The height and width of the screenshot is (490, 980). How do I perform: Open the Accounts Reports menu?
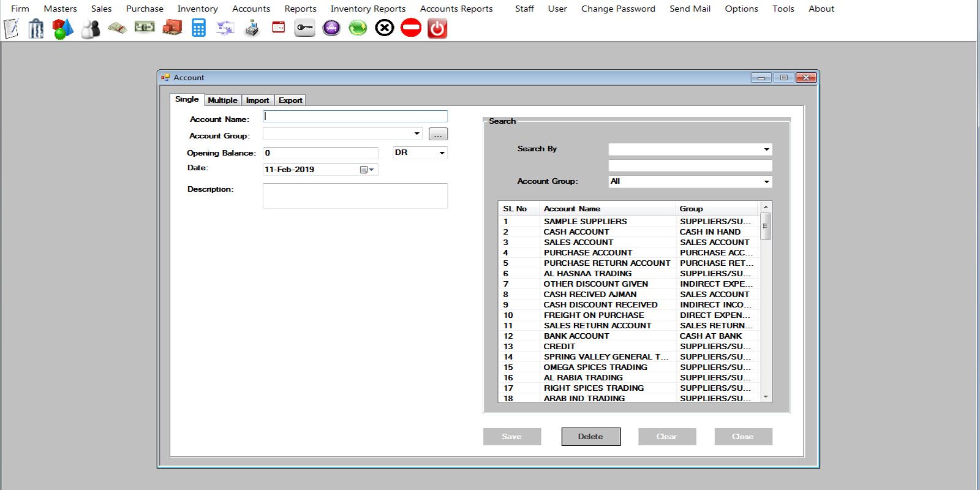pos(456,9)
